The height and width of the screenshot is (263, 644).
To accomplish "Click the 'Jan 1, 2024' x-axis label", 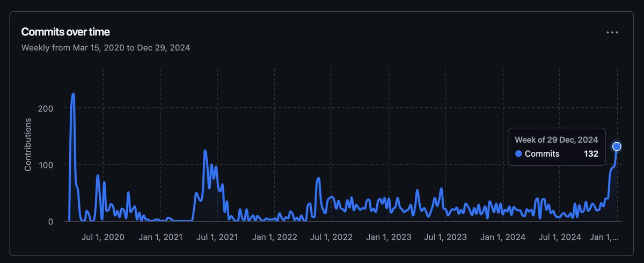I will 503,237.
